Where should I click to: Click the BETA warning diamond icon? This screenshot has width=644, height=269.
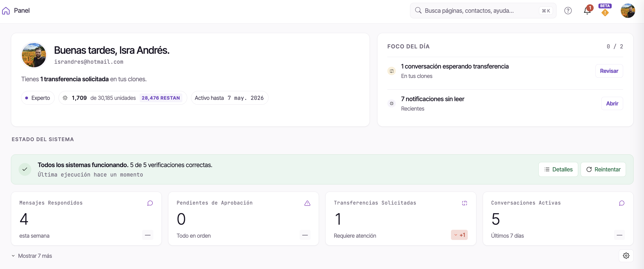(605, 12)
